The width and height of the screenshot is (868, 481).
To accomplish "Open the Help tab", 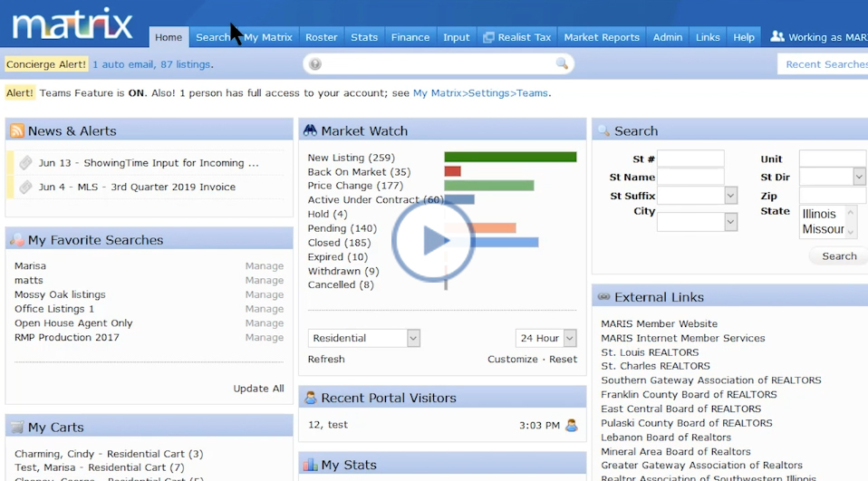I will (x=744, y=37).
